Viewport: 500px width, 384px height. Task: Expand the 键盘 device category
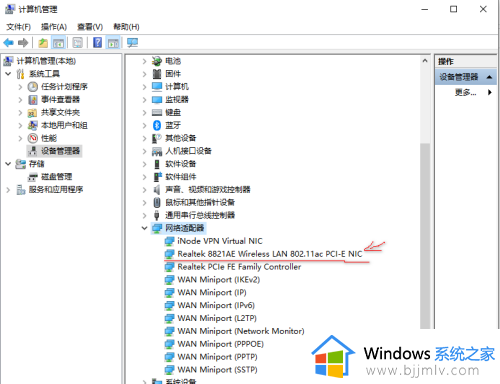pos(144,113)
